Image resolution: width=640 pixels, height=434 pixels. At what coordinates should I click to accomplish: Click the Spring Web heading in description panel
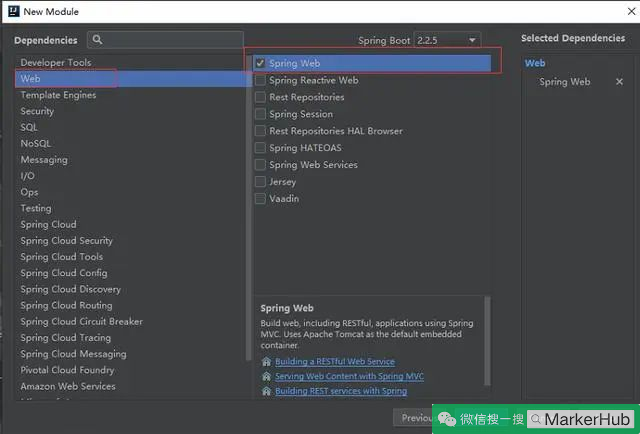tap(287, 308)
